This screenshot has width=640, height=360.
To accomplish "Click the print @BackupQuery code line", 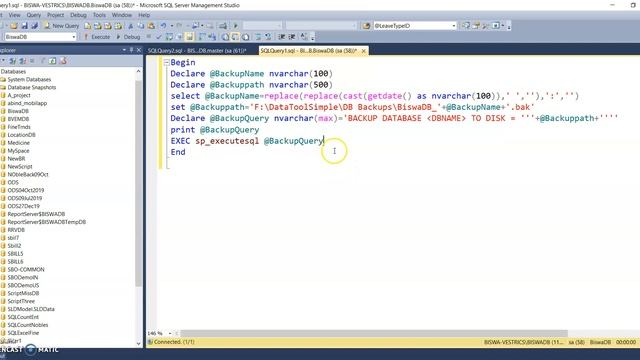I will [215, 129].
